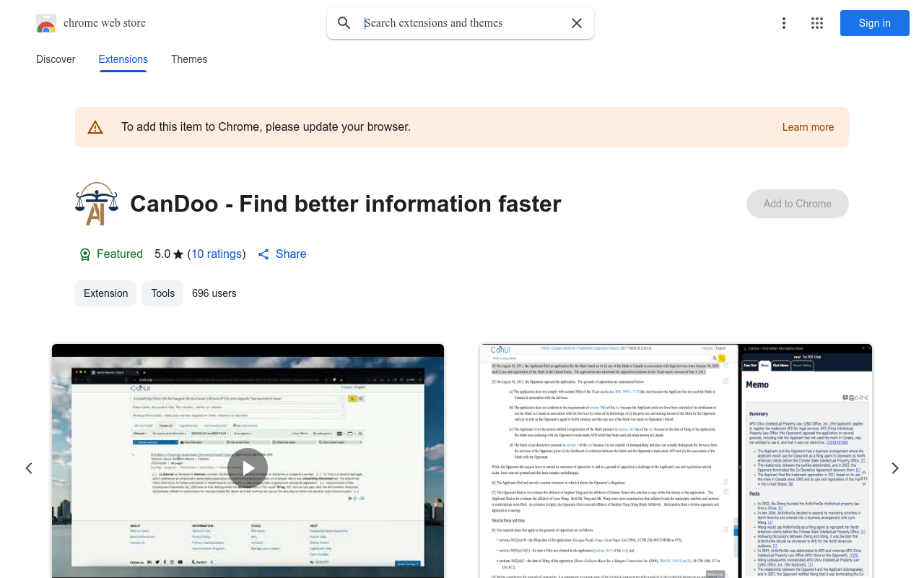Select the Tools category chip
Image resolution: width=924 pixels, height=578 pixels.
coord(163,293)
